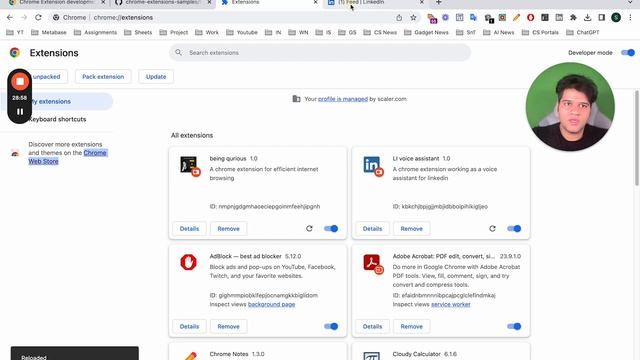640x360 pixels.
Task: Remove the LI voice assistant extension
Action: tap(411, 229)
